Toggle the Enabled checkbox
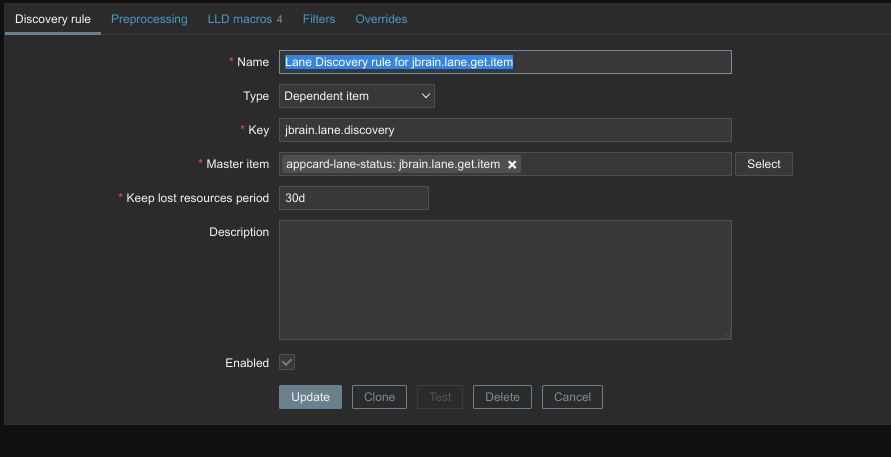 tap(287, 363)
